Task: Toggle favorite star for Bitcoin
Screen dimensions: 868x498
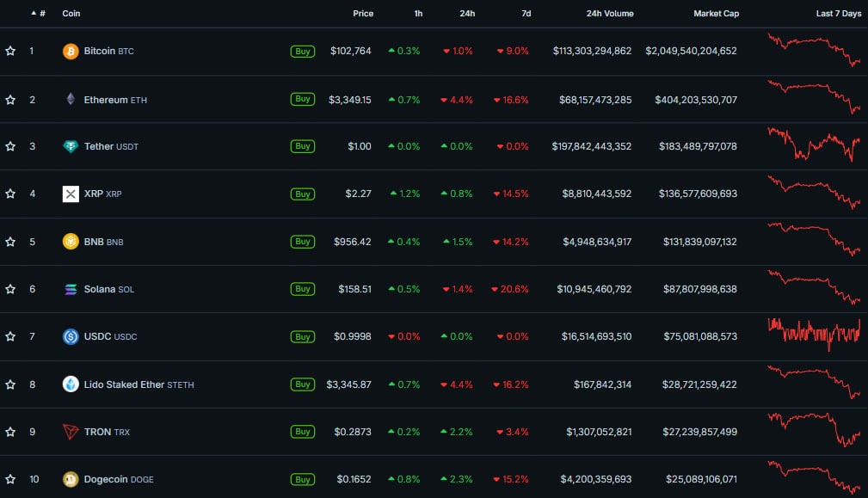Action: (10, 52)
